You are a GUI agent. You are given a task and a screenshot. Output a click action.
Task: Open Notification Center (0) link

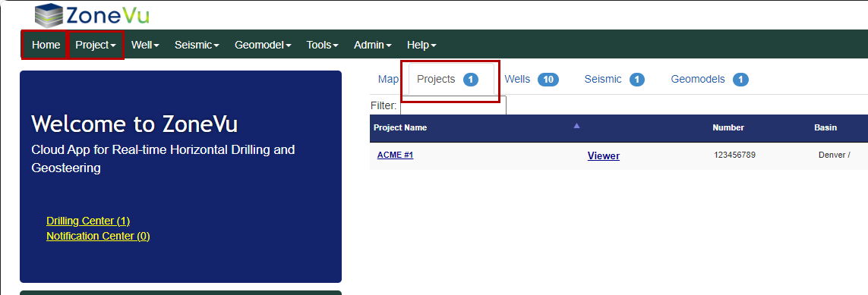click(x=98, y=236)
